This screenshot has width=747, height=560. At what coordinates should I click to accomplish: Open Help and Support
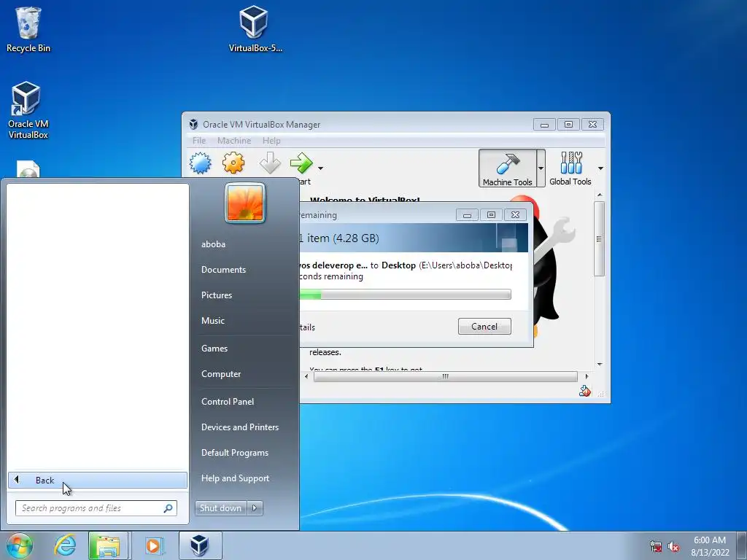236,478
